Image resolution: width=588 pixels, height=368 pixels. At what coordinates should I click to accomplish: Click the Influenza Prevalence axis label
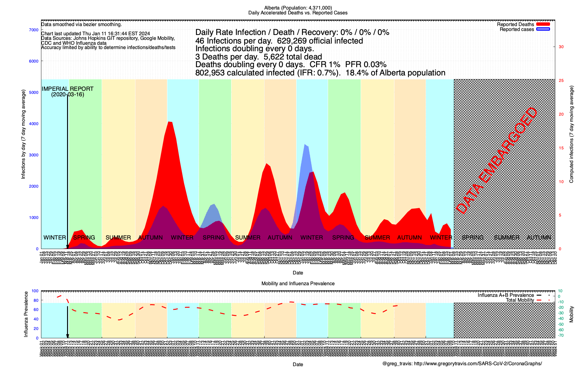click(26, 314)
